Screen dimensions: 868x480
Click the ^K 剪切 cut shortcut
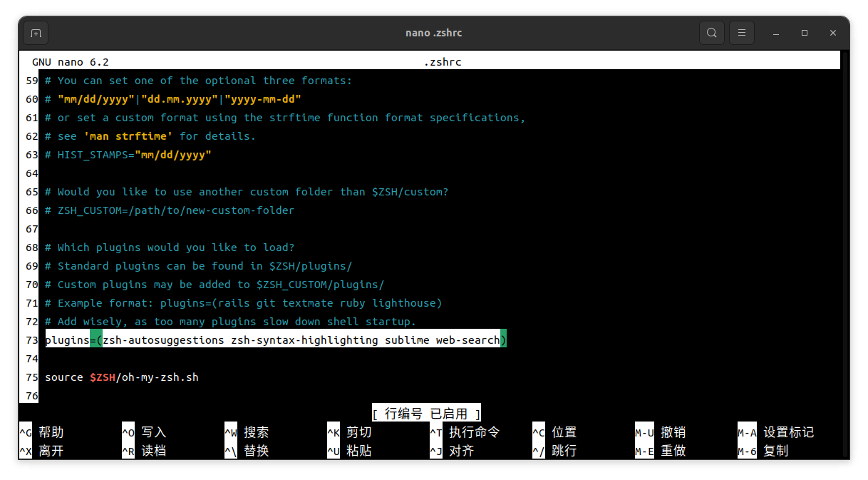(349, 432)
